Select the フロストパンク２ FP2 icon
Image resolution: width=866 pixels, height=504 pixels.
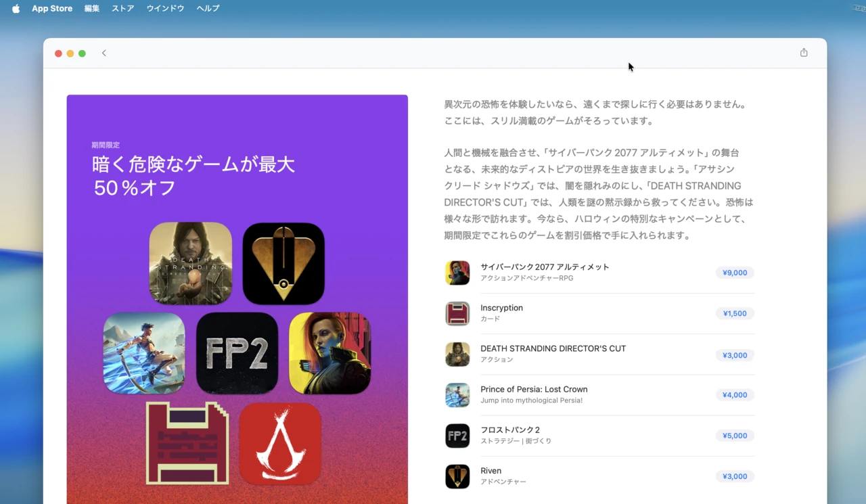[x=457, y=436]
